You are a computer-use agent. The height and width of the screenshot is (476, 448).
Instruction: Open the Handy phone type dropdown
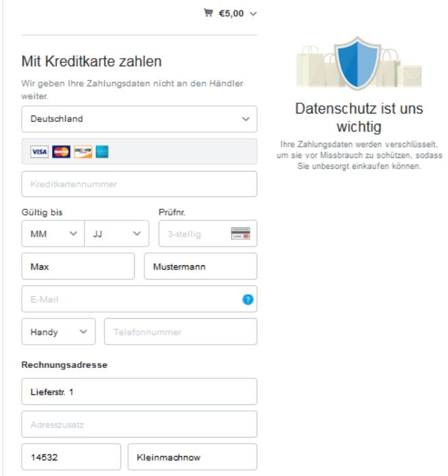[x=58, y=332]
